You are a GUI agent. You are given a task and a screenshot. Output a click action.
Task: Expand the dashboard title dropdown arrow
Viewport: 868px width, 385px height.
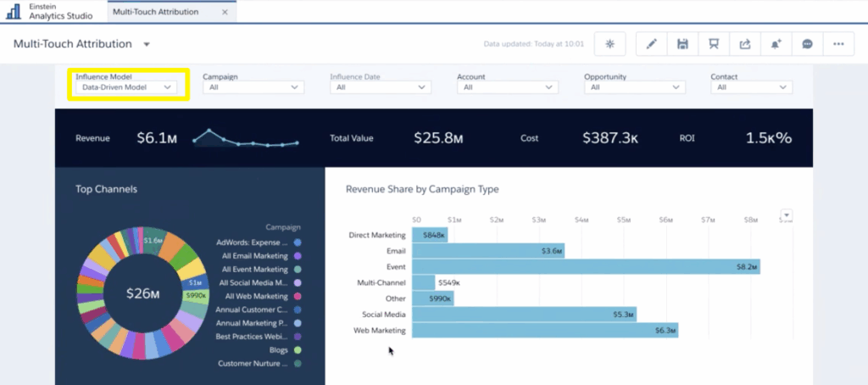coord(147,44)
